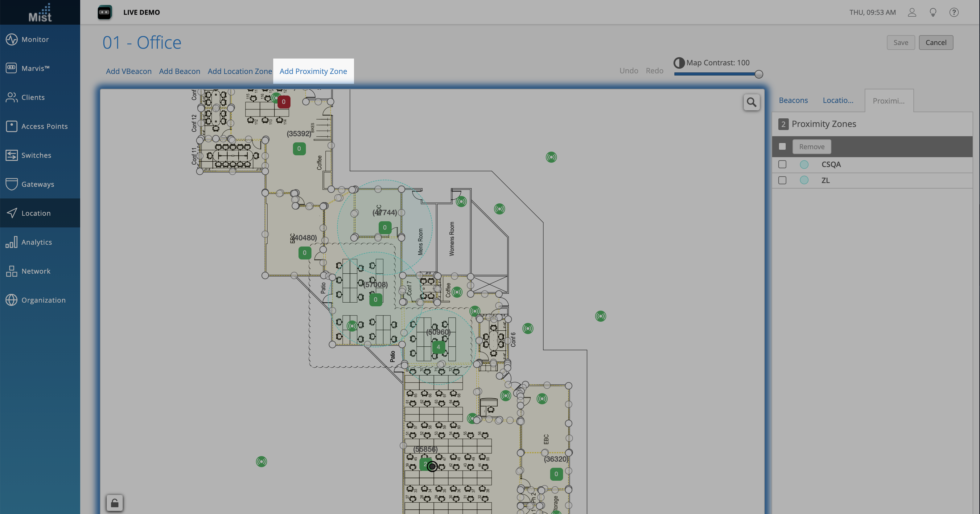The width and height of the screenshot is (980, 514).
Task: Click the Remove zones button
Action: coord(811,147)
